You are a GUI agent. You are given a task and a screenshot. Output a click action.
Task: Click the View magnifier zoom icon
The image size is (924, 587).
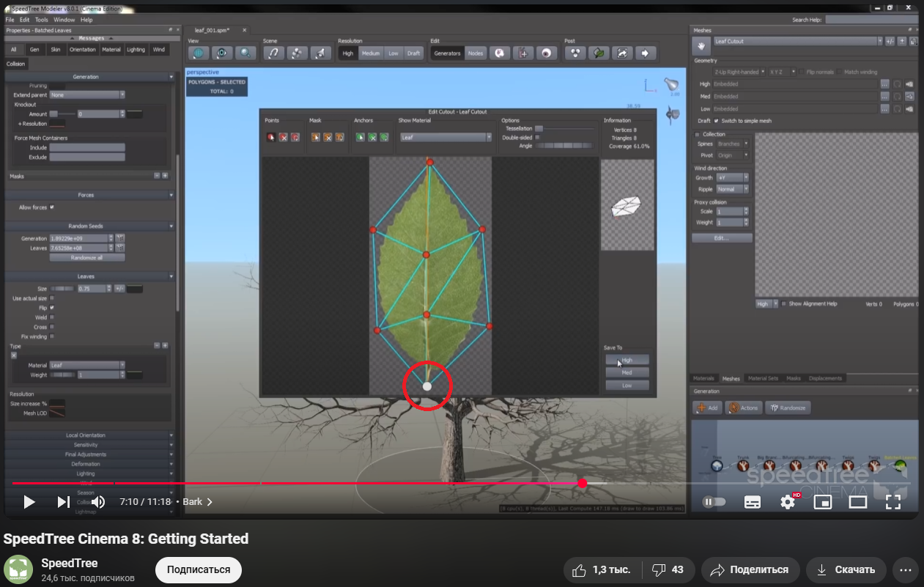pos(245,53)
